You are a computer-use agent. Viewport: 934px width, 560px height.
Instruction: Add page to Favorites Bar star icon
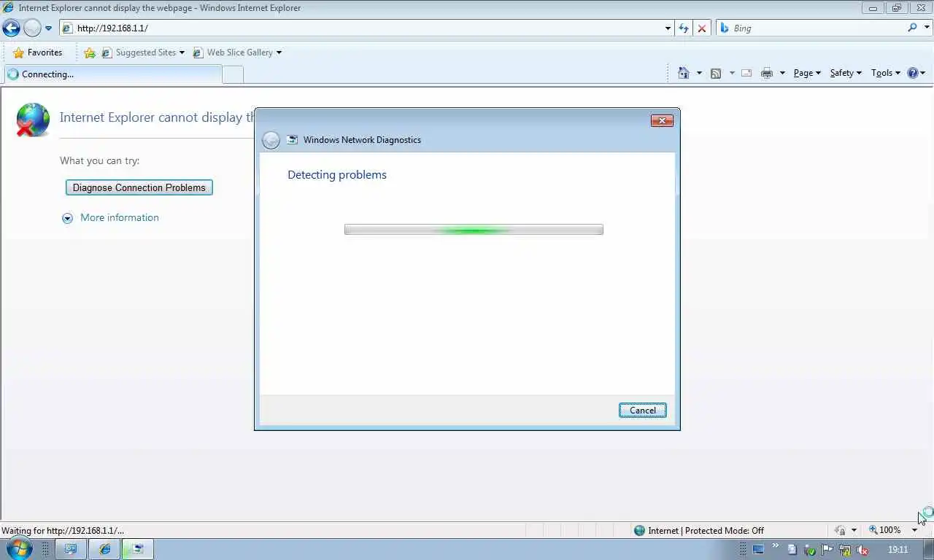90,52
